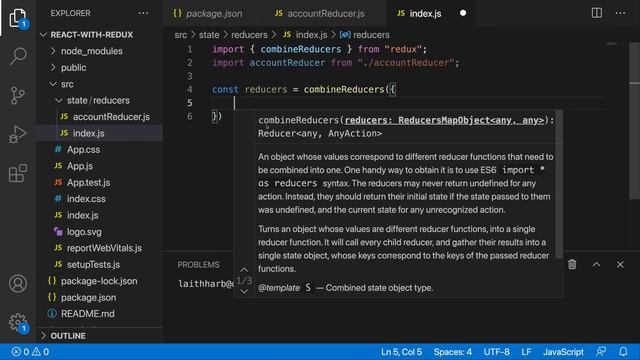The width and height of the screenshot is (640, 360).
Task: Change encoding via UTF-8 status item
Action: tap(496, 352)
